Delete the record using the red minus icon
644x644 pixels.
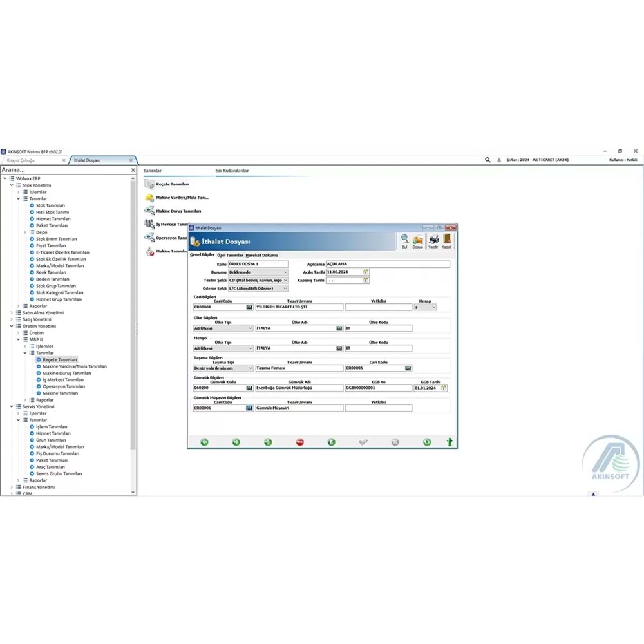pos(299,442)
